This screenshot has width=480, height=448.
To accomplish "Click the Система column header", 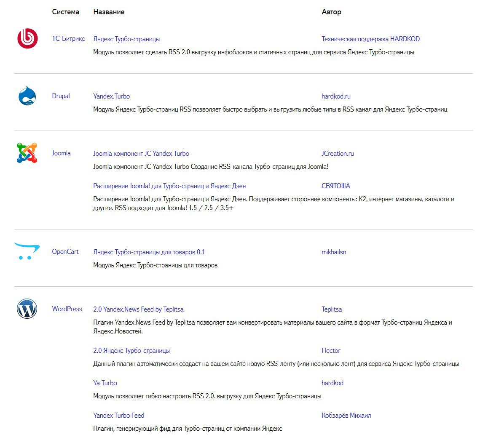I will (x=65, y=12).
